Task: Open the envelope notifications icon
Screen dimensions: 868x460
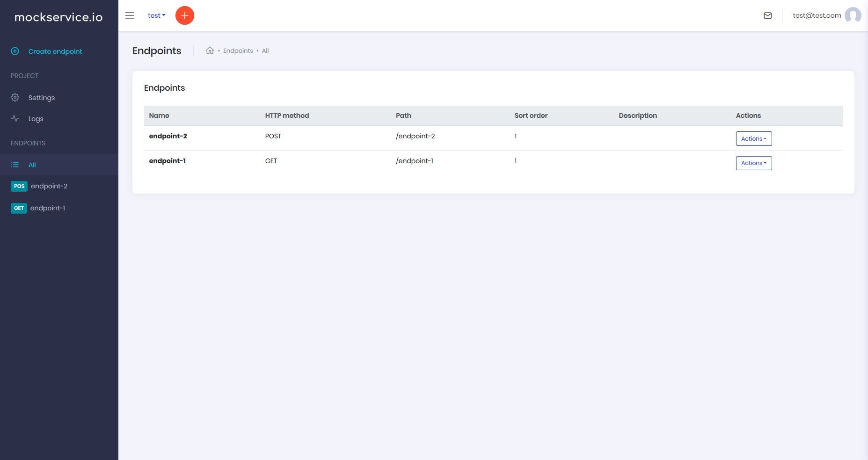Action: pyautogui.click(x=768, y=15)
